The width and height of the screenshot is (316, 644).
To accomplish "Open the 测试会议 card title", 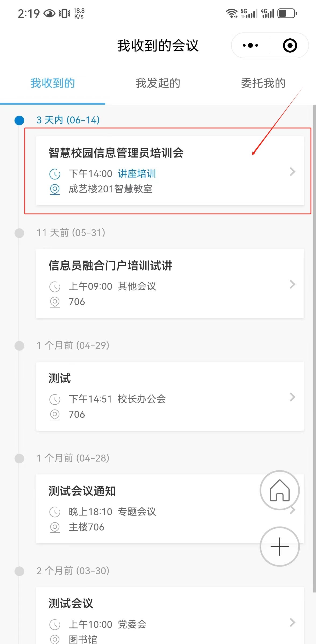I will point(71,604).
